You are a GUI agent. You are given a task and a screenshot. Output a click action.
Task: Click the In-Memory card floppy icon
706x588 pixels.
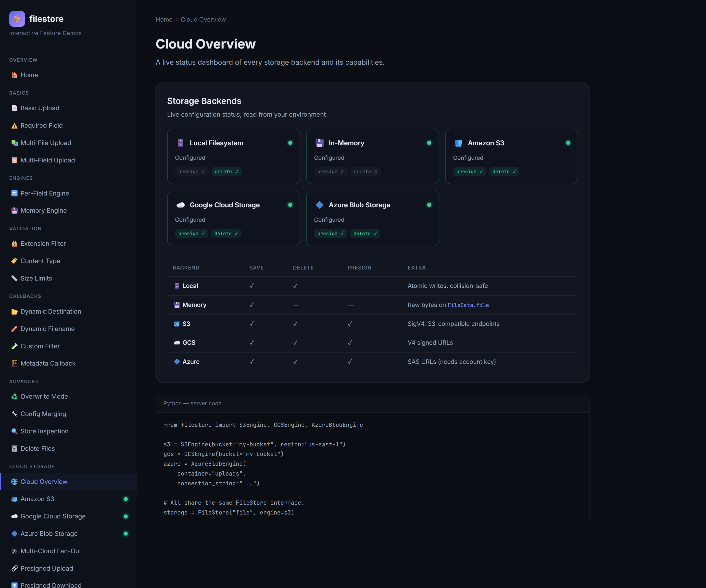[319, 143]
